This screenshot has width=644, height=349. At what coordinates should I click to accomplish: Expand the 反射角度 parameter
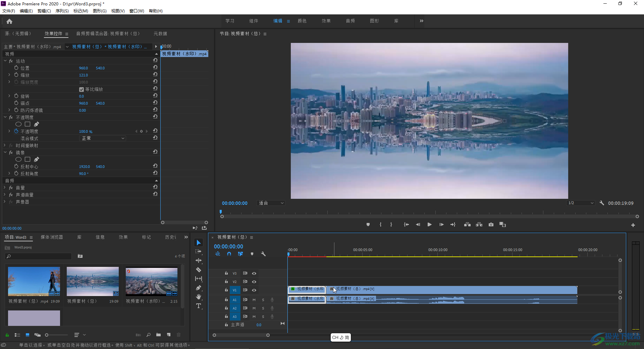tap(9, 174)
